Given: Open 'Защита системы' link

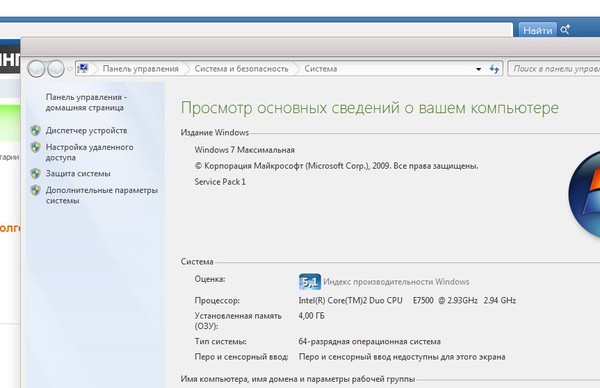Looking at the screenshot, I should pos(78,174).
